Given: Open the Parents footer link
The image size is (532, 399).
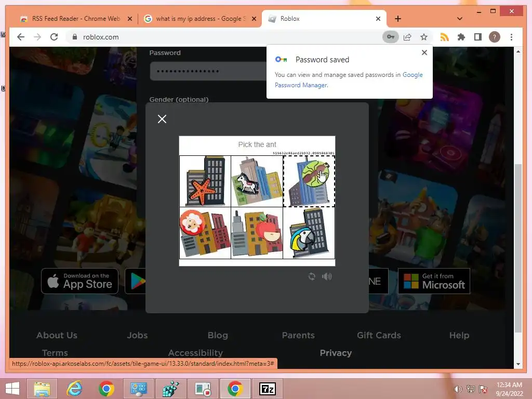Looking at the screenshot, I should [x=298, y=335].
